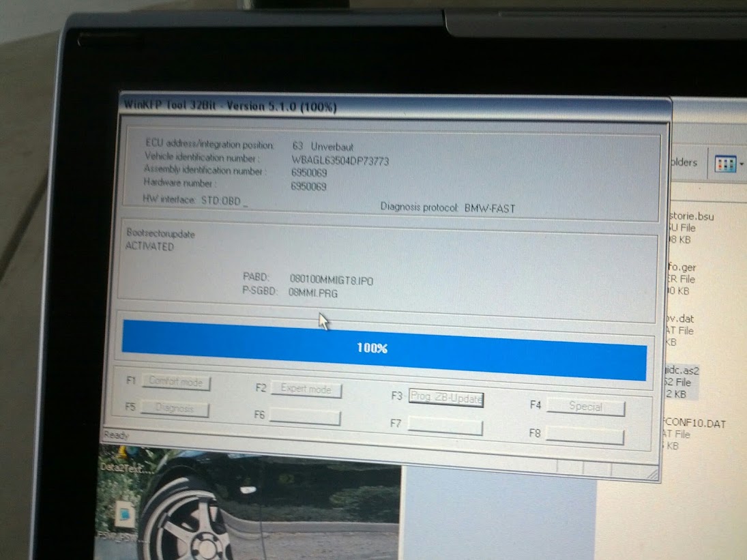
Task: Click the 100% progress bar
Action: pos(384,349)
